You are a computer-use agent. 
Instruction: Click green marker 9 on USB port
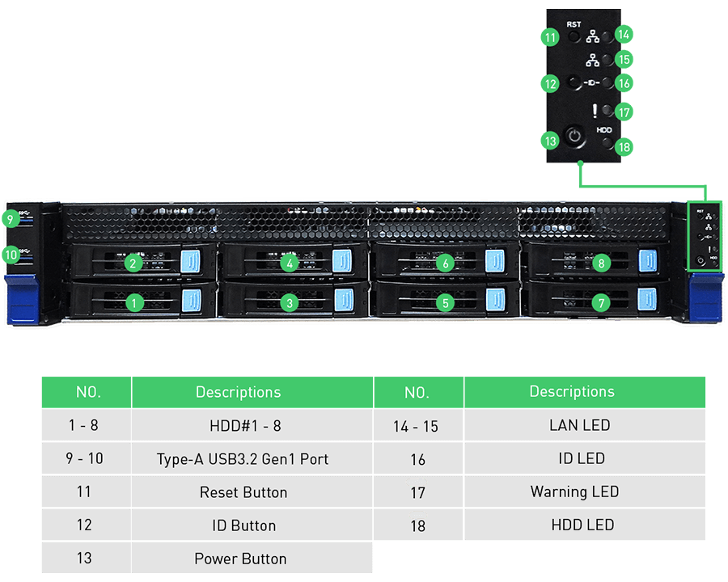coord(11,218)
